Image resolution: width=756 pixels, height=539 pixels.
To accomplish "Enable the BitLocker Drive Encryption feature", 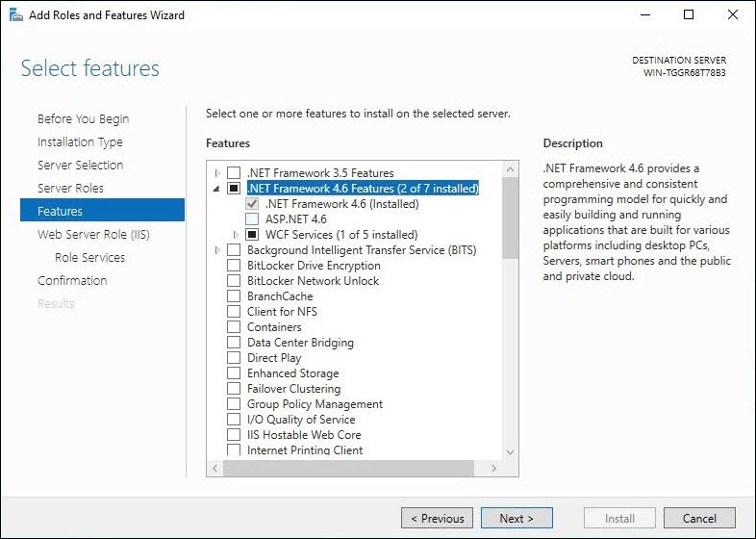I will point(234,266).
